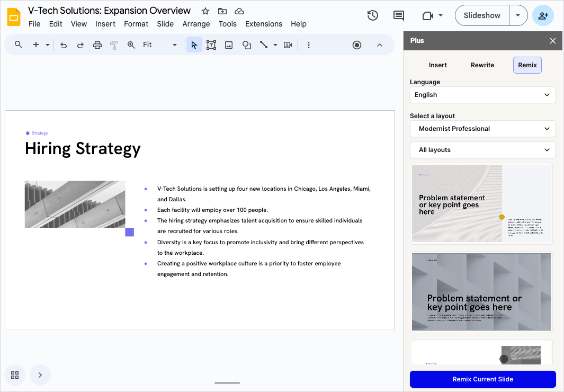Switch to the Rewrite tab
The image size is (564, 392).
pyautogui.click(x=482, y=65)
